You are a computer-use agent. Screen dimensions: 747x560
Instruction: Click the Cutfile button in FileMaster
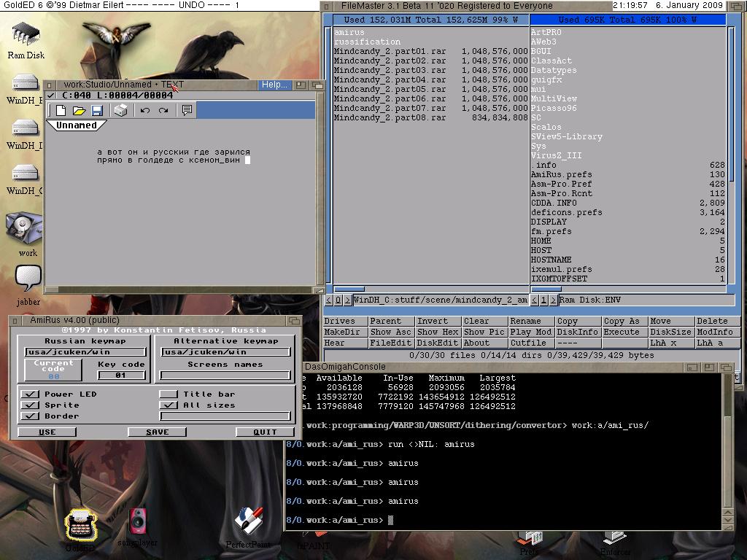pyautogui.click(x=532, y=343)
